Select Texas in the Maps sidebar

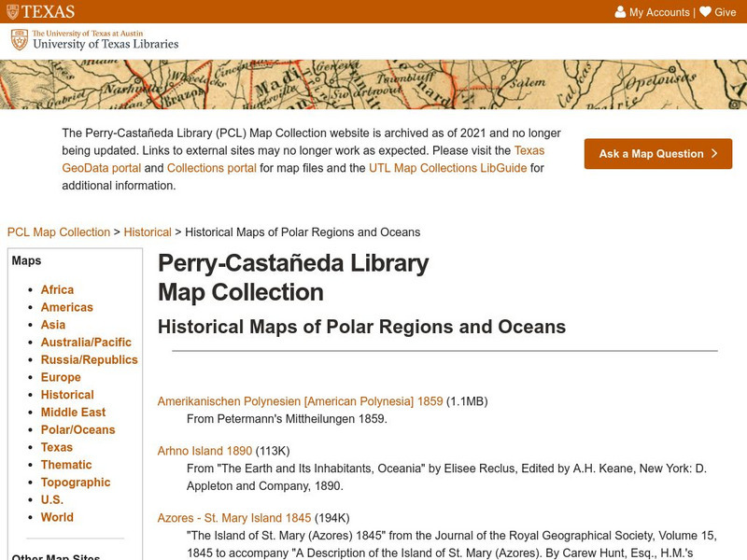point(57,448)
